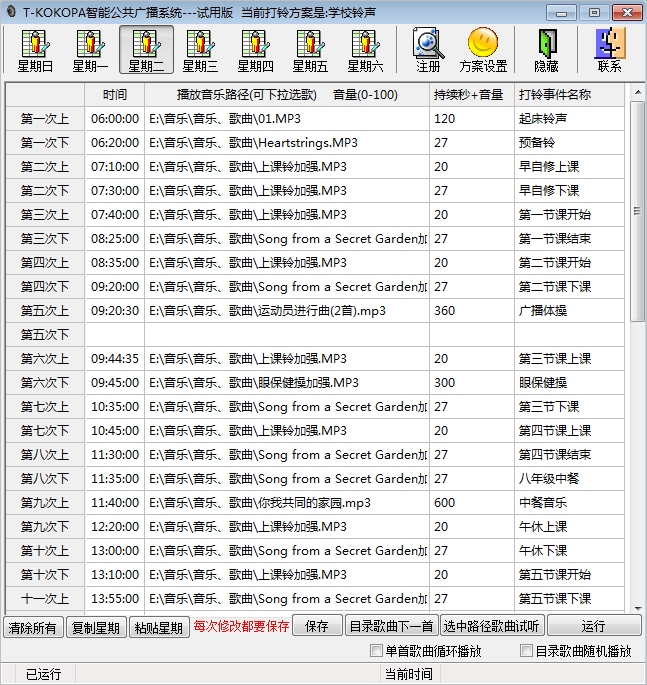Screen dimensions: 647x685
Task: Click the 你我共同的家园.mp3 path cell
Action: click(x=287, y=502)
